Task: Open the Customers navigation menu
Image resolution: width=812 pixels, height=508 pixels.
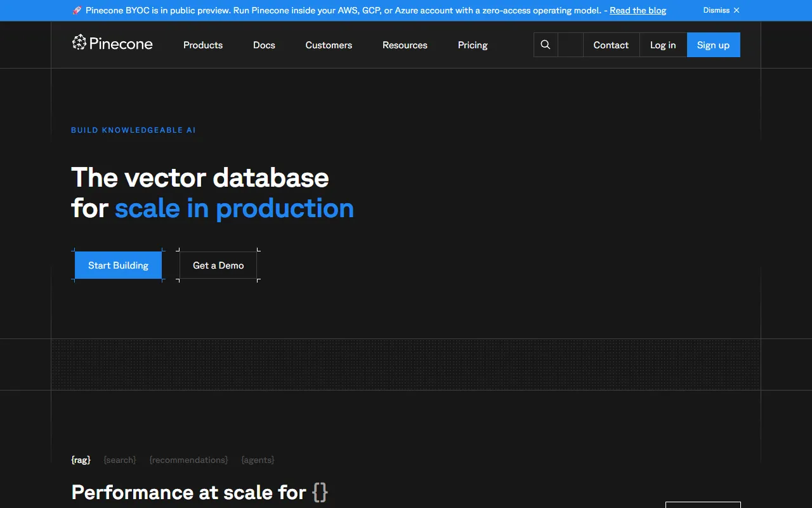Action: point(329,45)
